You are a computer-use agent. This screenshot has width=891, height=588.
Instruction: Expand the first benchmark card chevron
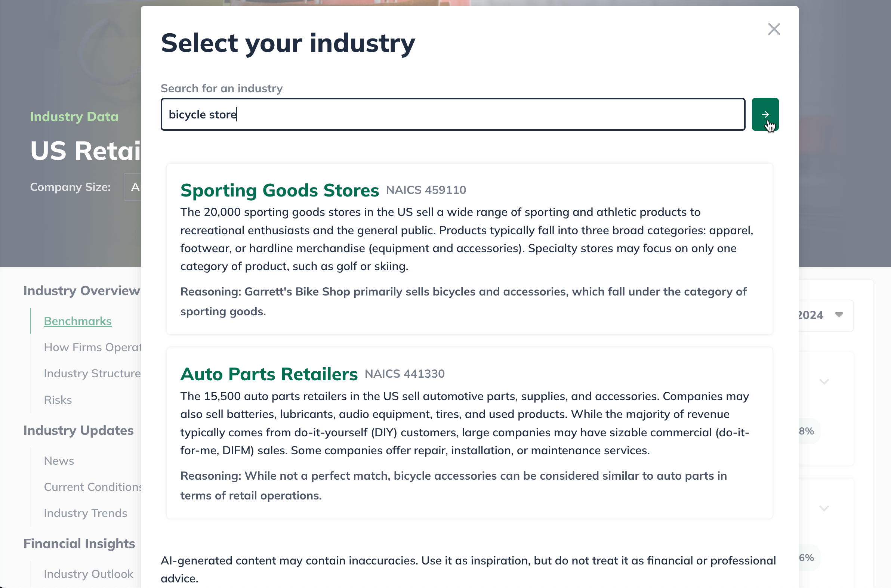point(824,382)
